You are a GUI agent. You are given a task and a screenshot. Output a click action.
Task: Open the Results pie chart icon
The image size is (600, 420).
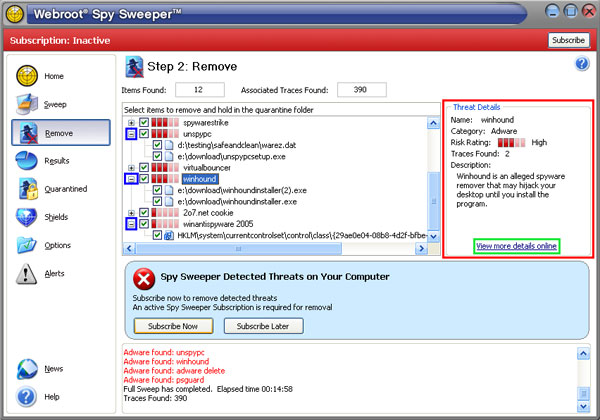pos(27,161)
